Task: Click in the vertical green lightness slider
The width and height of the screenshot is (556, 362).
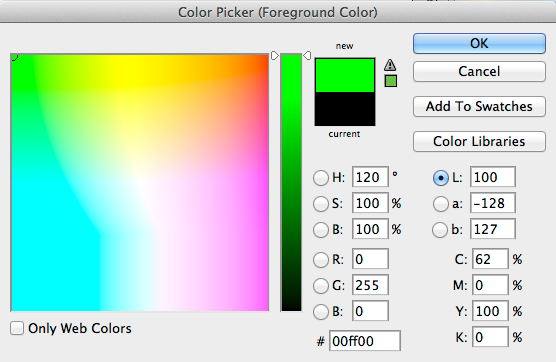Action: tap(291, 183)
